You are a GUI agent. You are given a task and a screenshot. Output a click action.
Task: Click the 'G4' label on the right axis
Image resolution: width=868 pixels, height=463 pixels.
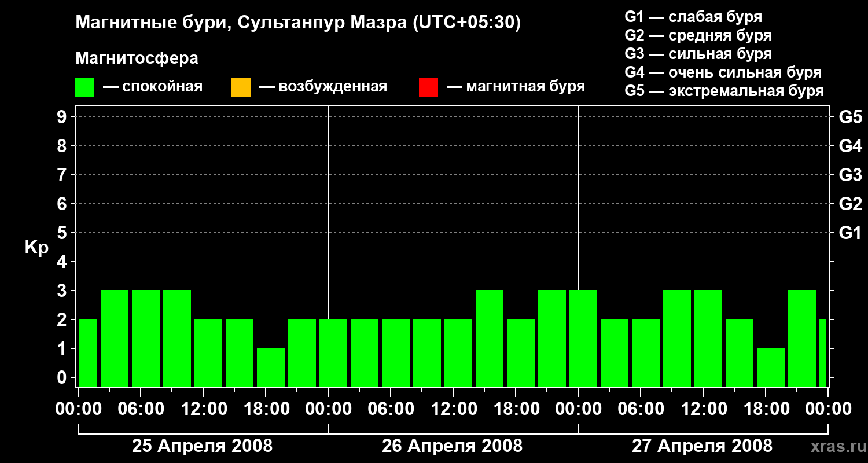click(850, 146)
